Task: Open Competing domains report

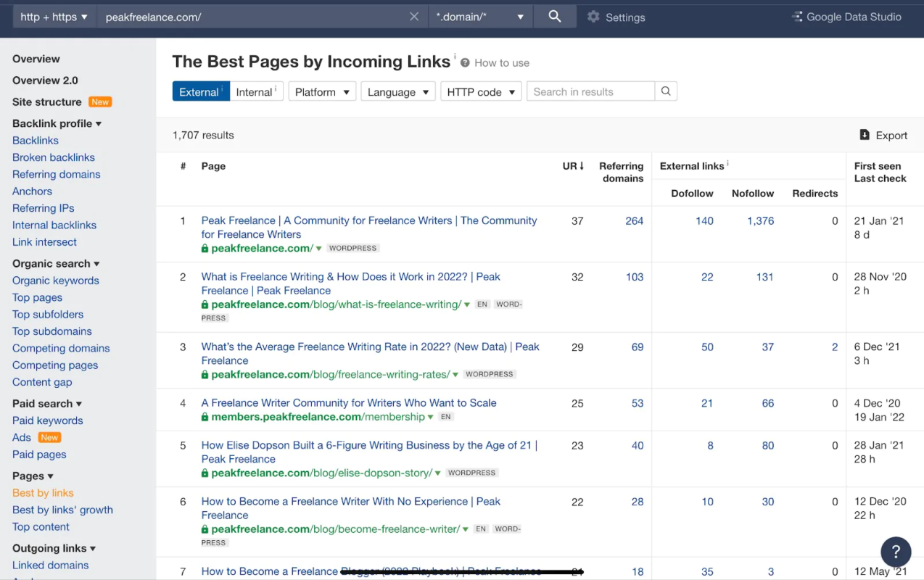Action: click(61, 348)
